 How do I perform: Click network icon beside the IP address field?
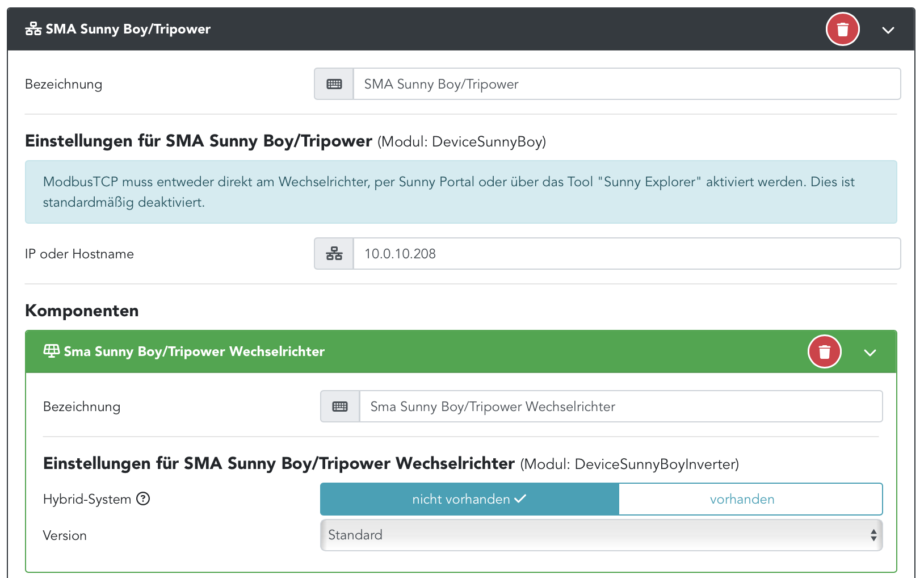click(x=334, y=254)
